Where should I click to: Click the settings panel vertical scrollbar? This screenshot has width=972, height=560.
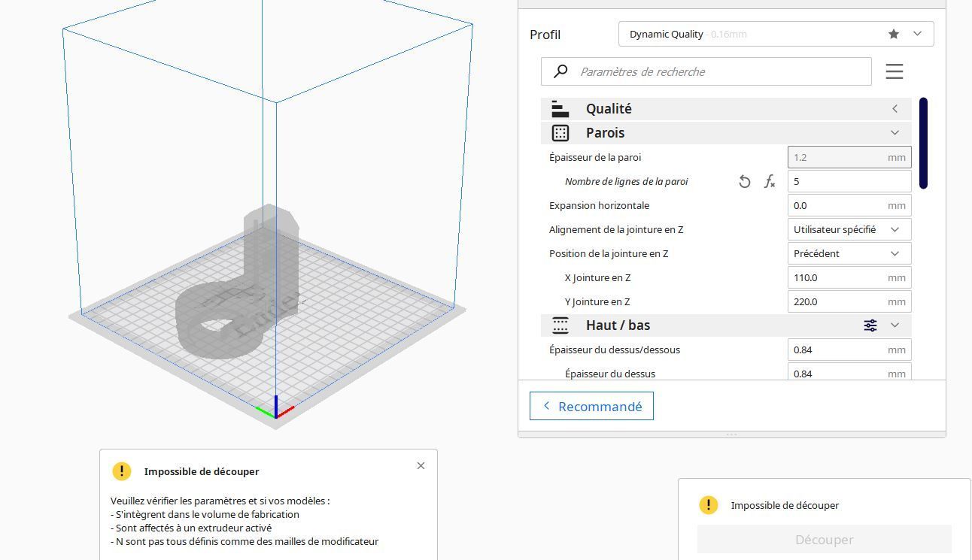click(923, 143)
